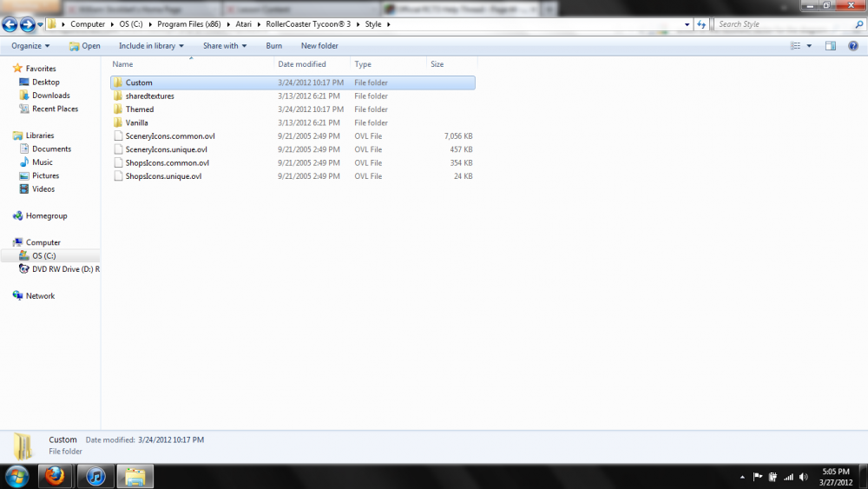Viewport: 868px width, 489px height.
Task: Click the Windows Start orb
Action: coord(16,476)
